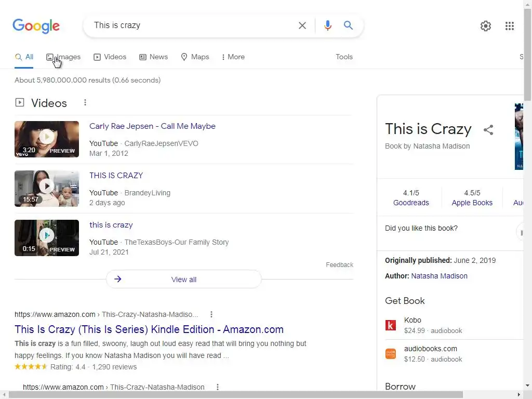Select the All tab
Viewport: 532px width, 399px height.
[24, 57]
